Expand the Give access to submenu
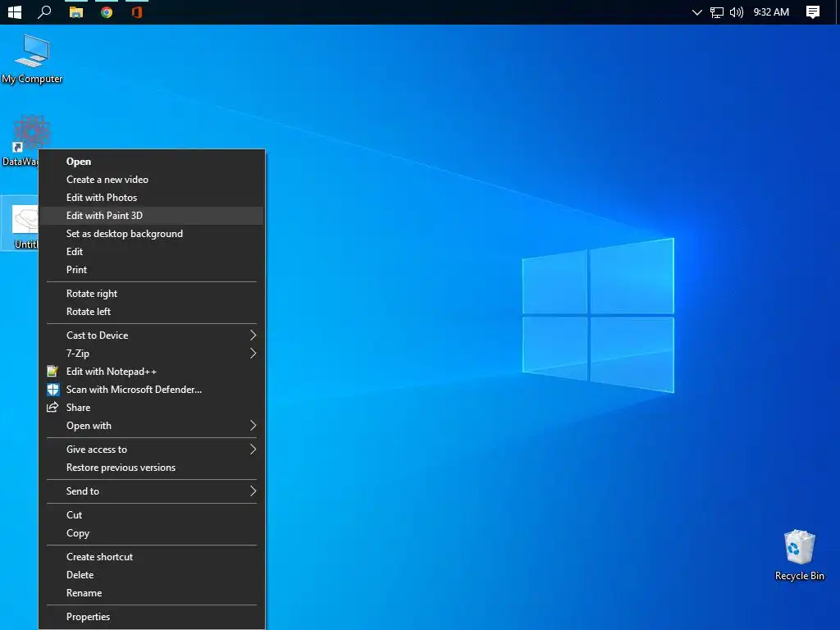Image resolution: width=840 pixels, height=630 pixels. click(x=152, y=450)
